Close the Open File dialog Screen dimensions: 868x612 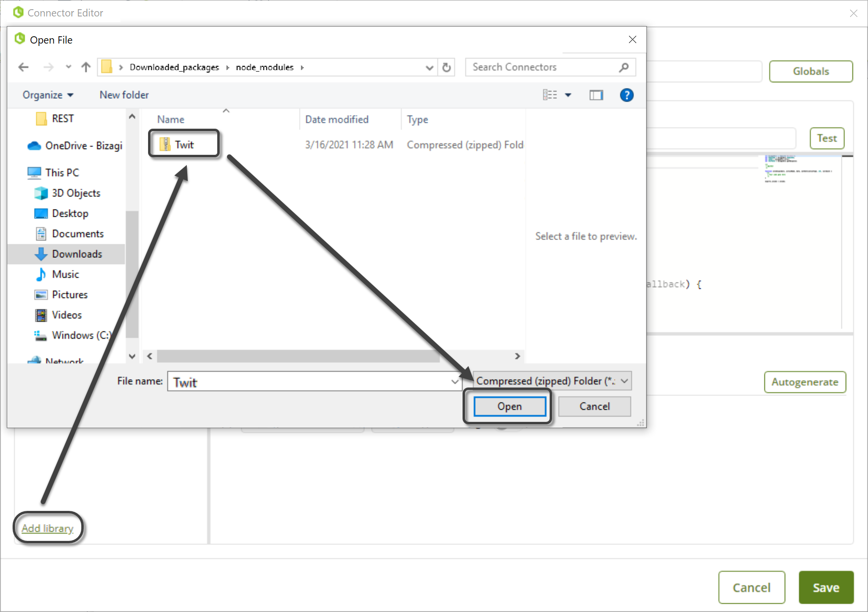632,40
